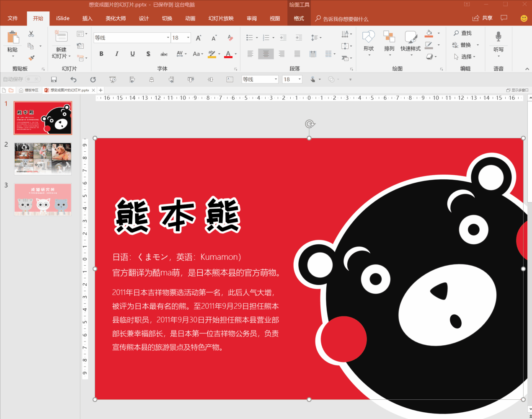This screenshot has width=532, height=419.
Task: Click the red font color swatch button
Action: [228, 54]
